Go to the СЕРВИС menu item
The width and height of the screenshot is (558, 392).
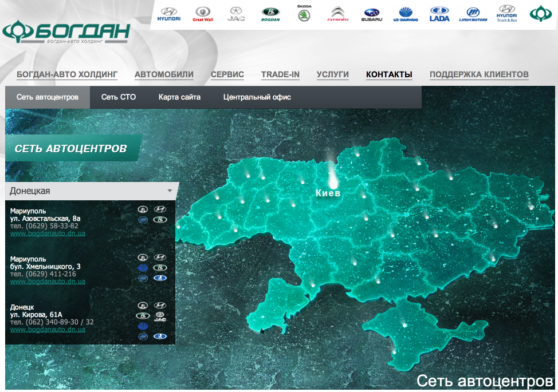[227, 74]
